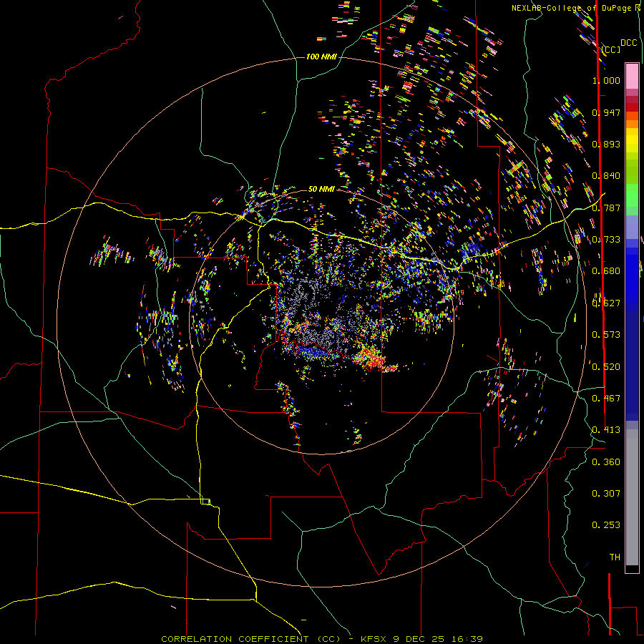Click the 0.520 legend value

(606, 366)
